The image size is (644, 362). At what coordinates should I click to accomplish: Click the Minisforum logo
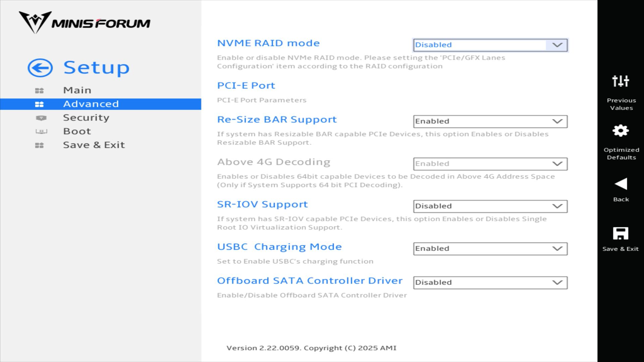(x=85, y=23)
